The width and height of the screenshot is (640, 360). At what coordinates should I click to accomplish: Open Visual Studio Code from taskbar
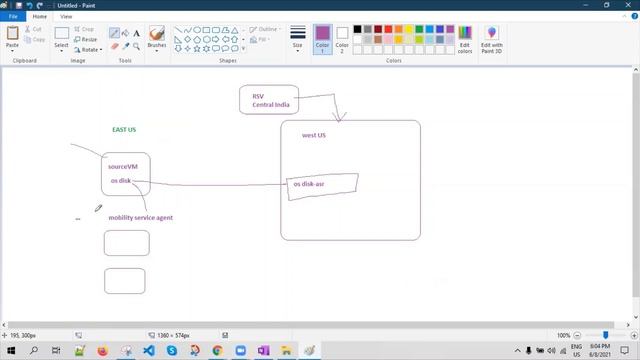coord(149,350)
